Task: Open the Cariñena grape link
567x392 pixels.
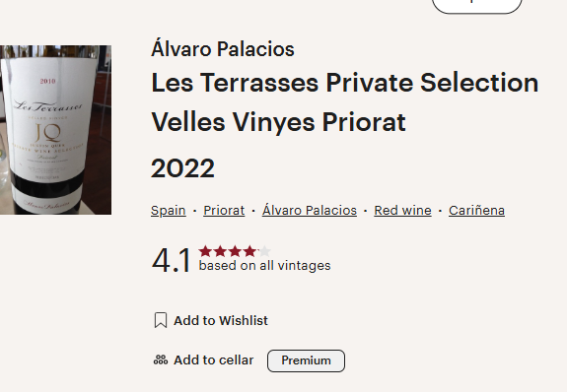Action: (x=476, y=210)
